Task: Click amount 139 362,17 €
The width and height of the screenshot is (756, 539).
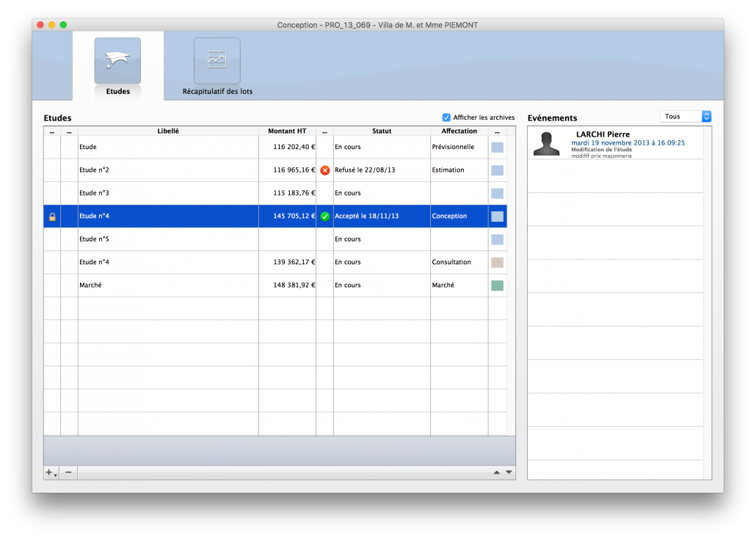Action: (x=294, y=262)
